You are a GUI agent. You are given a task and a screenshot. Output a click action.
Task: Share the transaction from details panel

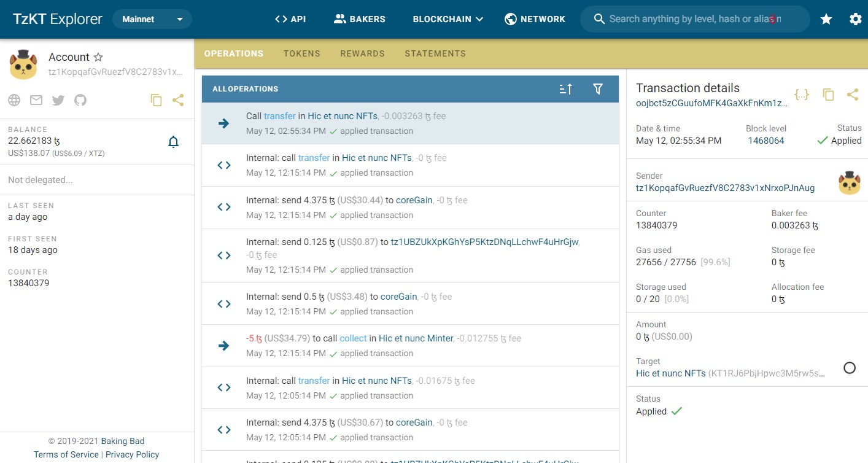(853, 95)
